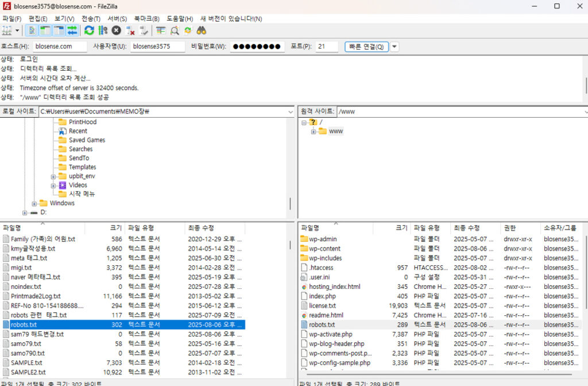588x386 pixels.
Task: Select local file noindex.txt
Action: point(26,287)
